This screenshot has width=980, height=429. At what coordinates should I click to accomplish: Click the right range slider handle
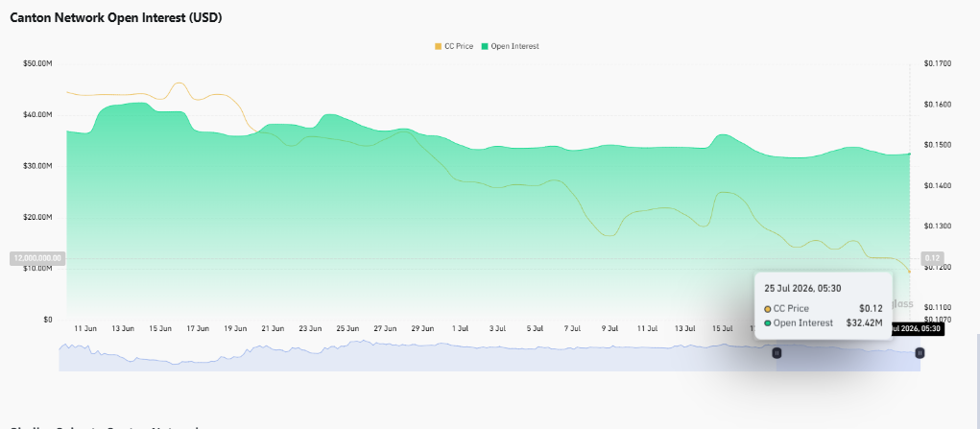pos(920,353)
